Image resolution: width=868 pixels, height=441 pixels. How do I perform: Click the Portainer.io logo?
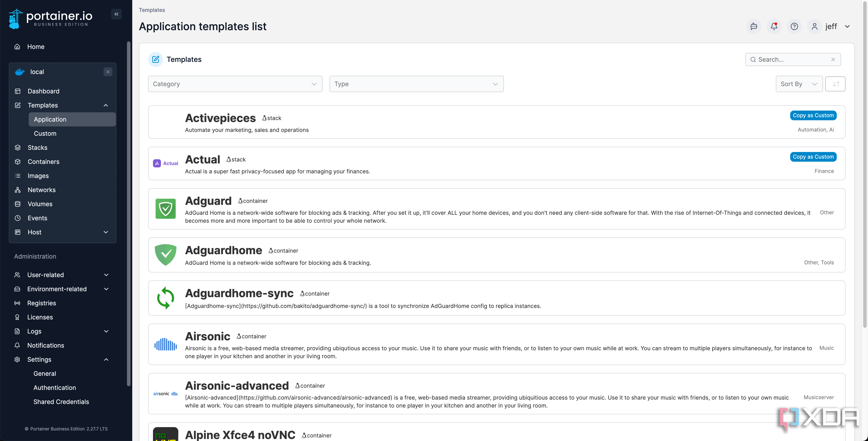50,19
